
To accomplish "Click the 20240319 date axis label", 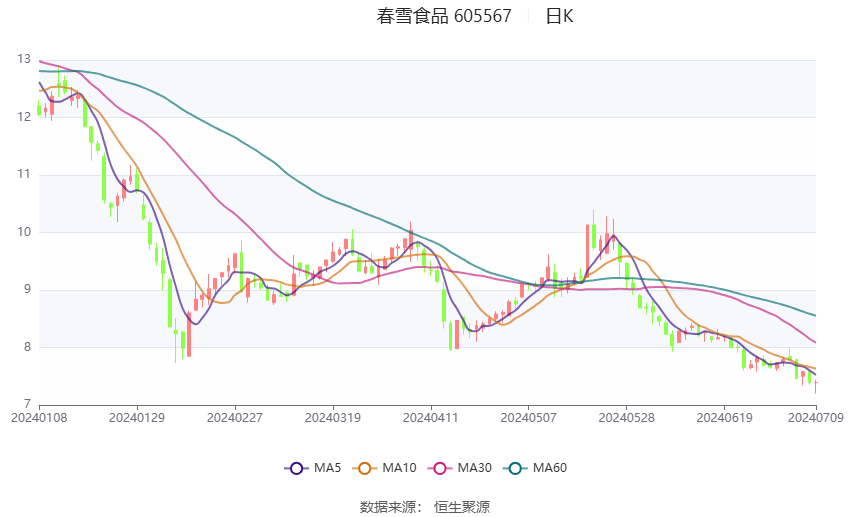I will coord(333,418).
